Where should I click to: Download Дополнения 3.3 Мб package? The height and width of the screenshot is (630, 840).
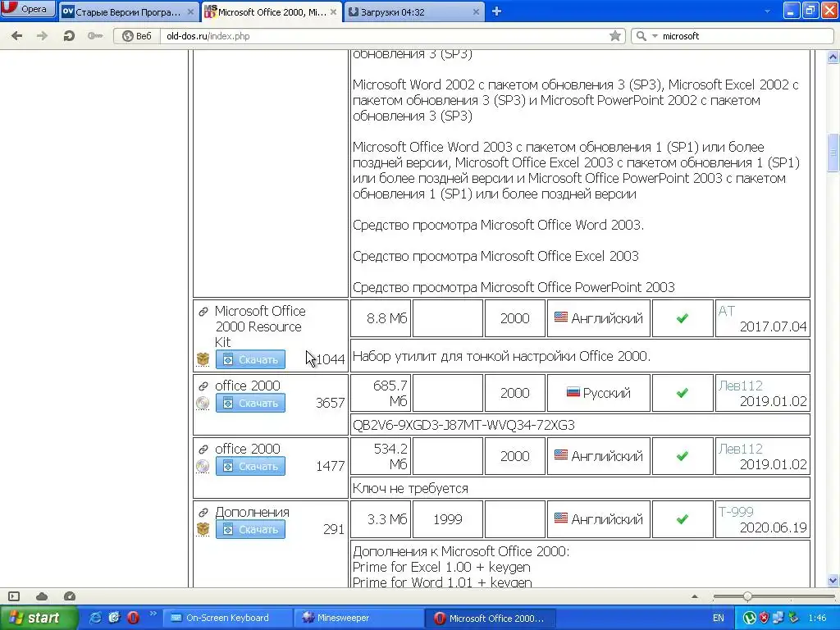[x=250, y=529]
